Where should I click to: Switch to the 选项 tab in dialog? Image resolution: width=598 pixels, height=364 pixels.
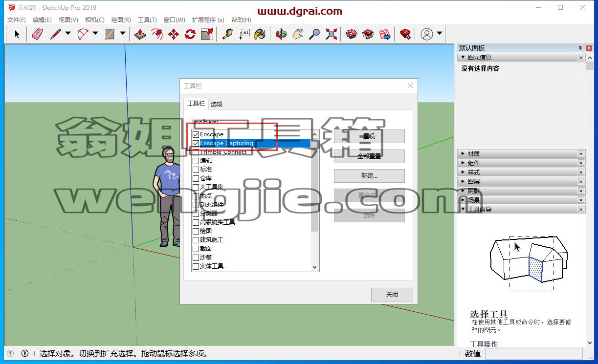[x=217, y=104]
